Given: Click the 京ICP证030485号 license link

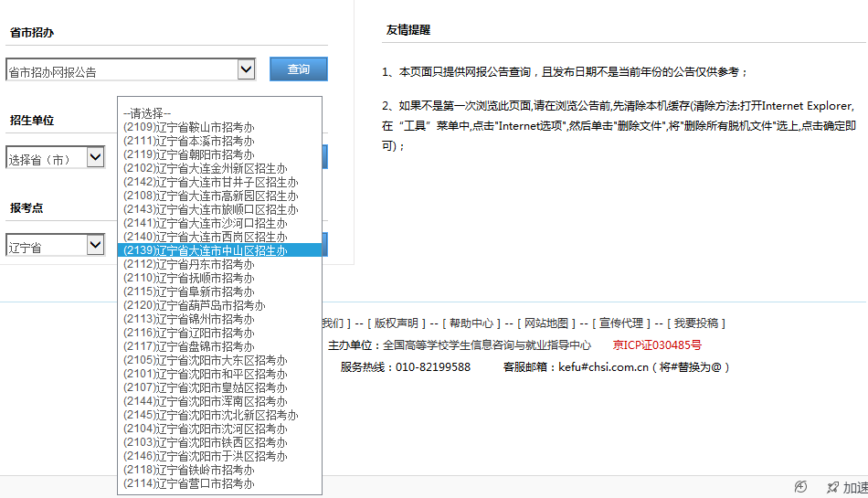Looking at the screenshot, I should pos(657,345).
